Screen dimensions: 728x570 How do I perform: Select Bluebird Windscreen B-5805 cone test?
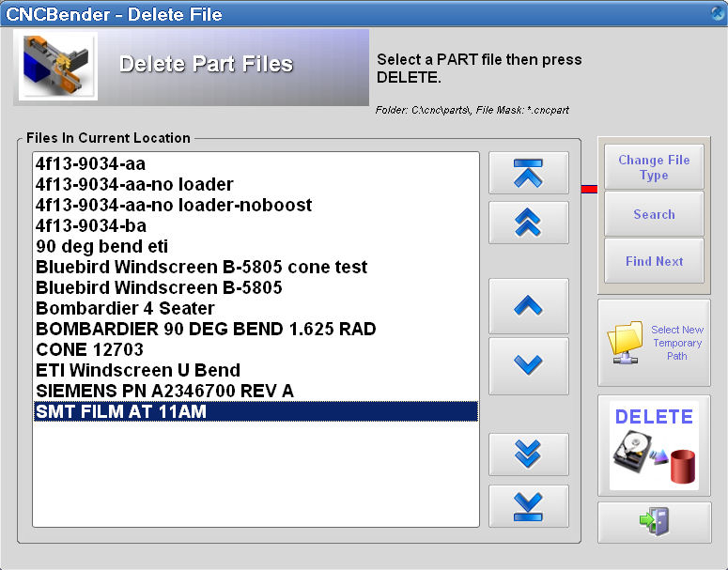[201, 267]
